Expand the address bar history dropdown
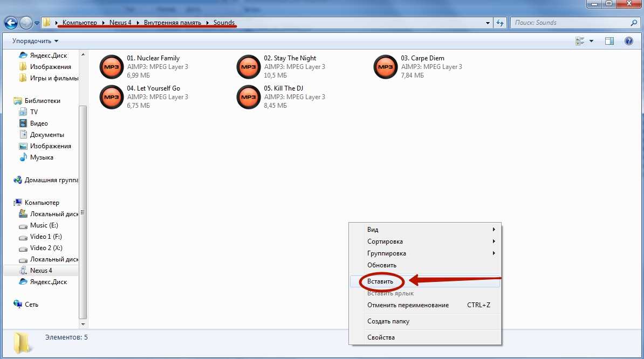This screenshot has width=644, height=359. 488,23
